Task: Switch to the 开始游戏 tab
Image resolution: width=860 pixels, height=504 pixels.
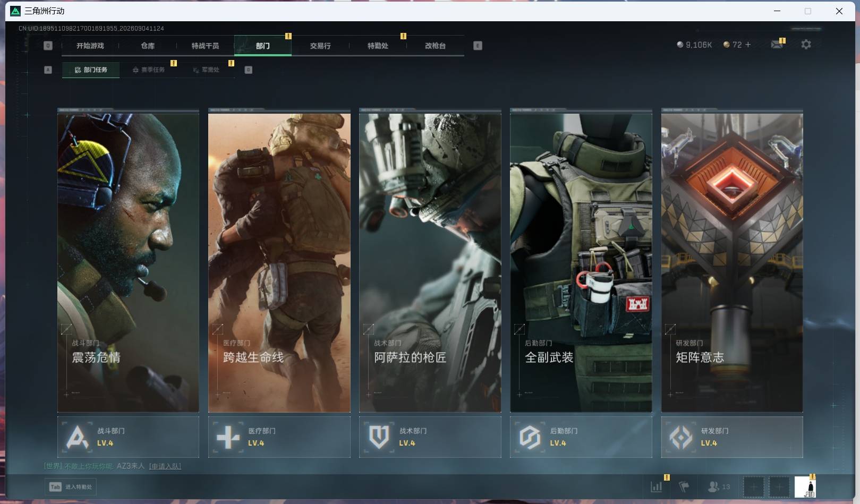Action: pyautogui.click(x=90, y=46)
